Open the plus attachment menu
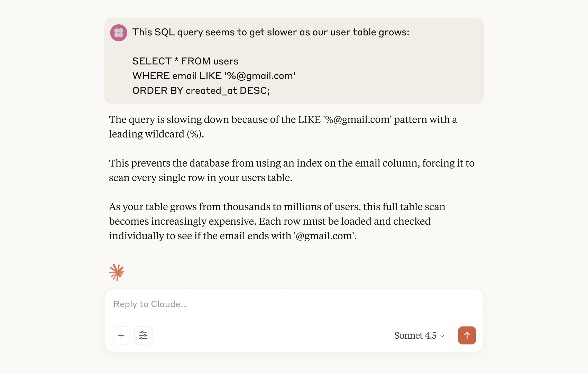Screen dimensions: 588x374 tap(121, 335)
